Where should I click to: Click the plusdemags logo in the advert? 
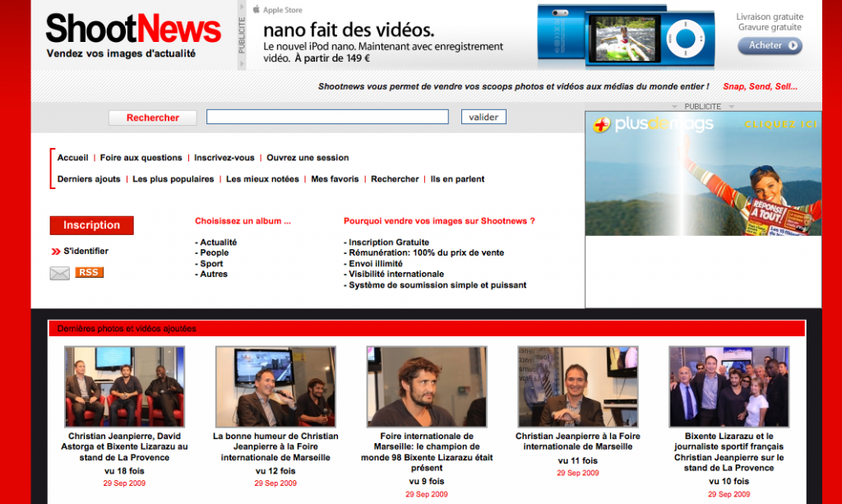pos(654,124)
